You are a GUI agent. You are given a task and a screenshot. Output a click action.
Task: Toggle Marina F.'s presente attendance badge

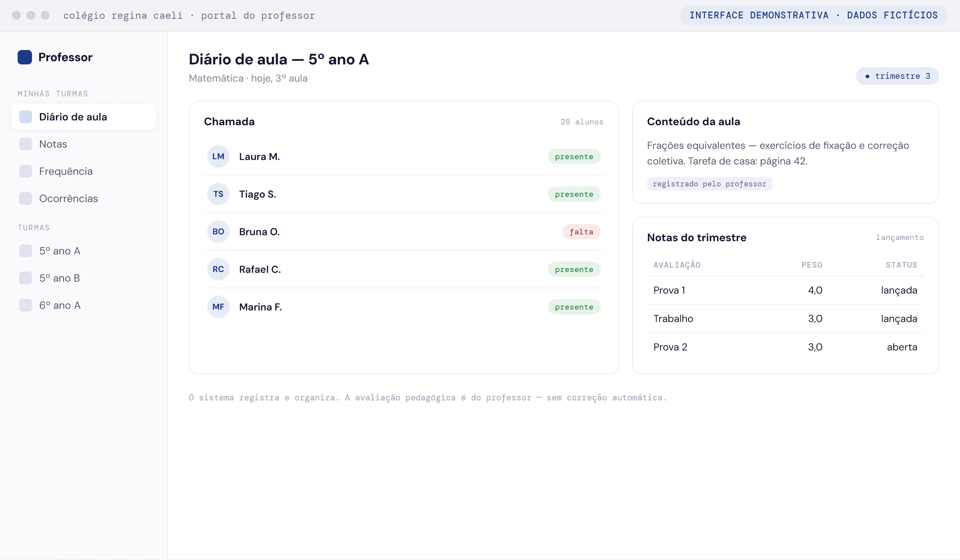click(574, 307)
